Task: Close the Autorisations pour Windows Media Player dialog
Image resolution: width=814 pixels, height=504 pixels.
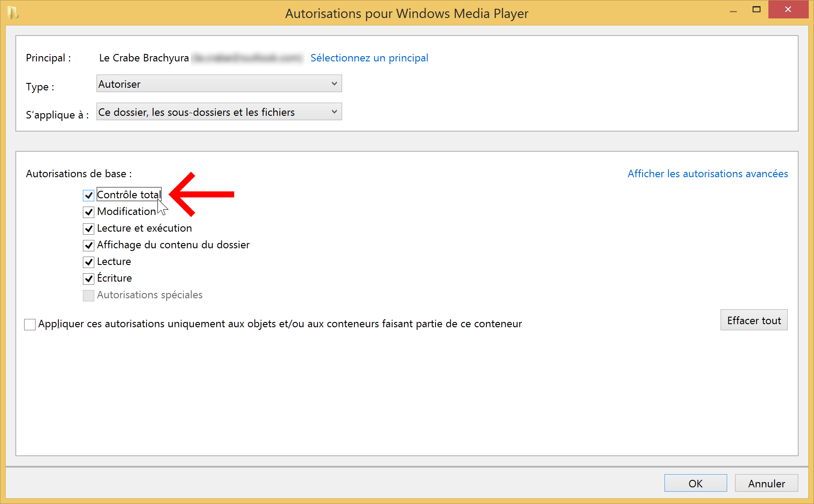Action: click(788, 9)
